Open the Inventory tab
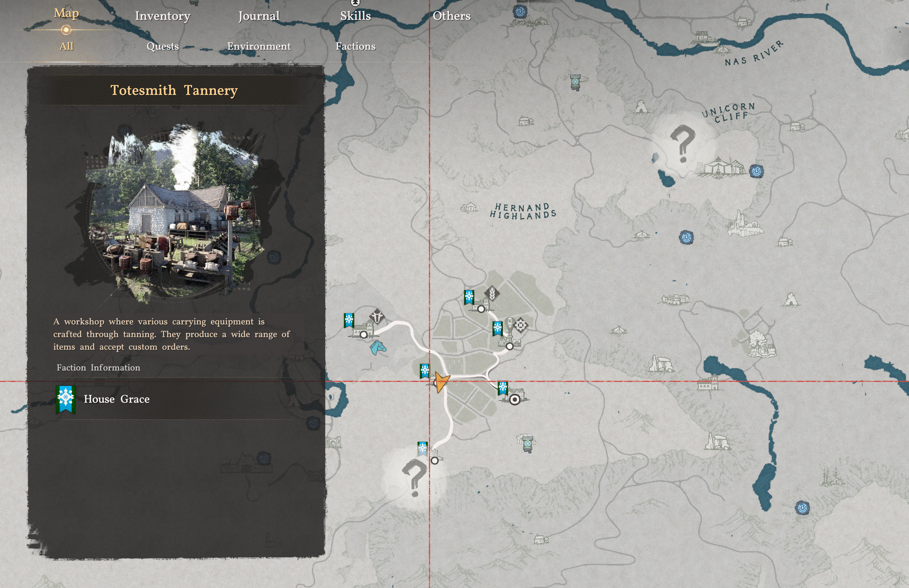Image resolution: width=909 pixels, height=588 pixels. coord(163,16)
